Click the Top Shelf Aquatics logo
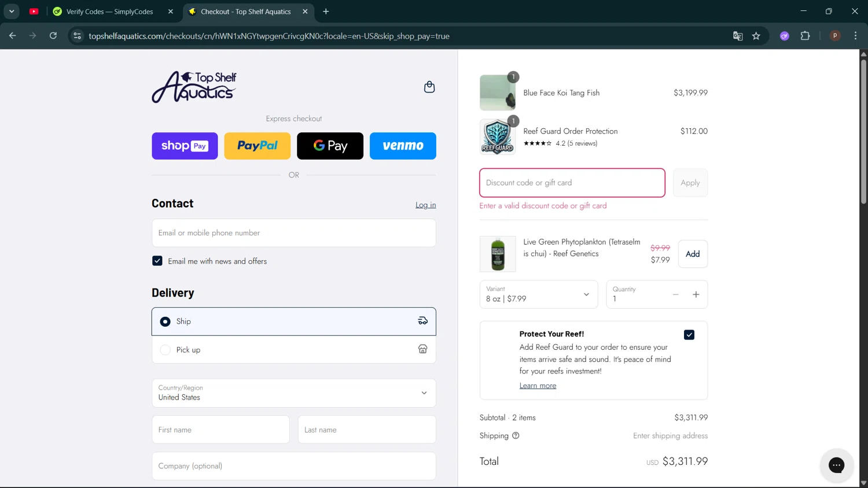Screen dimensions: 868x488 (194, 87)
